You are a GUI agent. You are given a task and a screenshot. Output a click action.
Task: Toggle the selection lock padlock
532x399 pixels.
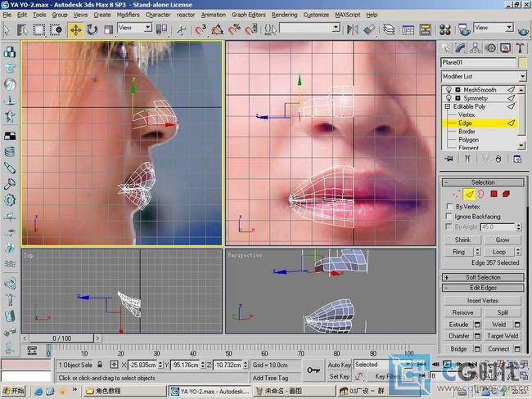(x=100, y=365)
